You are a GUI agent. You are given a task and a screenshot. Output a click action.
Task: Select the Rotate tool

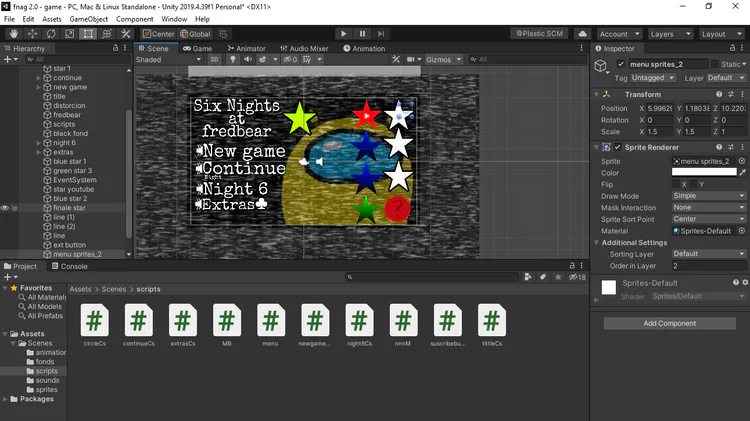tap(51, 33)
